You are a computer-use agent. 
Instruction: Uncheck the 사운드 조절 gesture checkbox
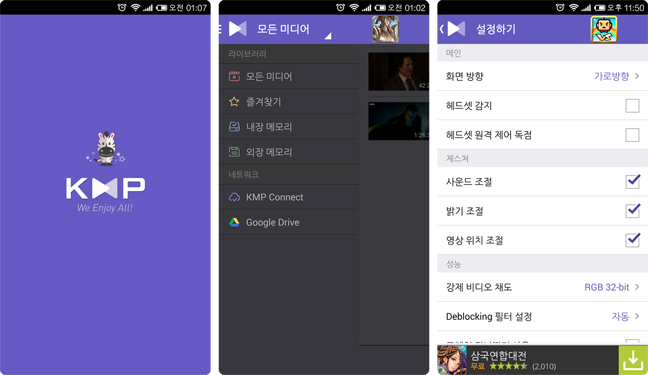(x=633, y=181)
